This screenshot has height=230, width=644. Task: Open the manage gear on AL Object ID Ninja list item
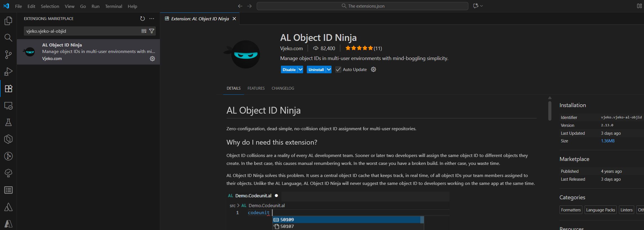click(x=152, y=59)
